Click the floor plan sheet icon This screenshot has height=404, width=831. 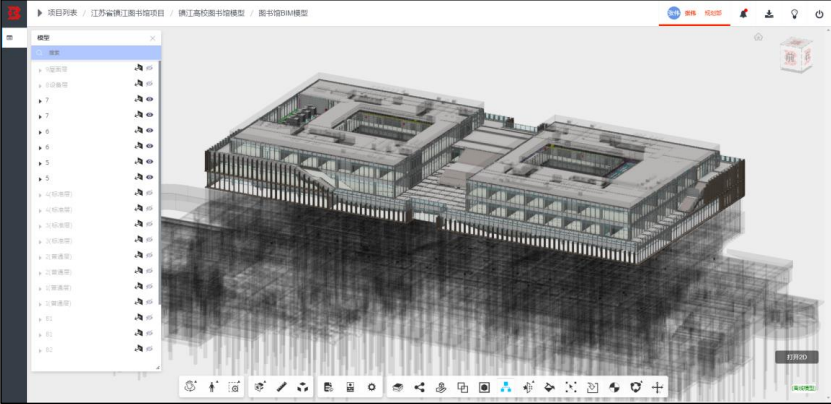pos(350,387)
